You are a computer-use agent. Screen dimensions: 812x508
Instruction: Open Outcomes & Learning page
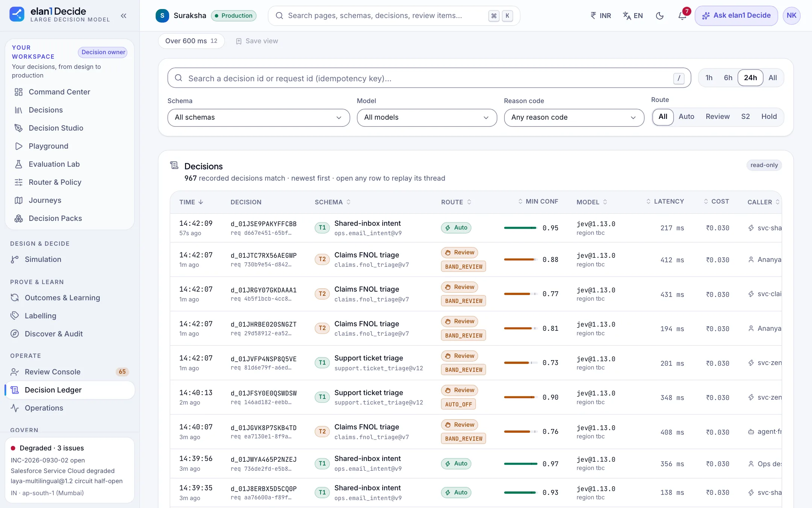click(70, 298)
